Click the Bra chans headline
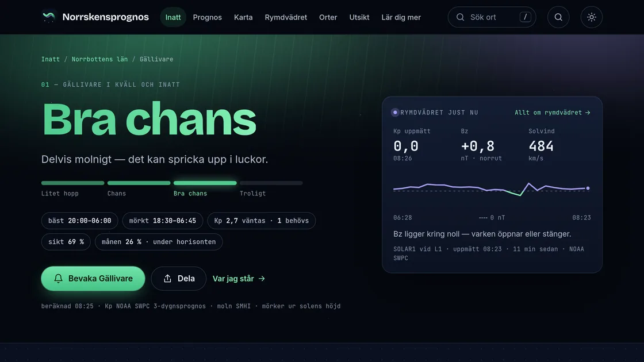This screenshot has width=644, height=362. [149, 120]
